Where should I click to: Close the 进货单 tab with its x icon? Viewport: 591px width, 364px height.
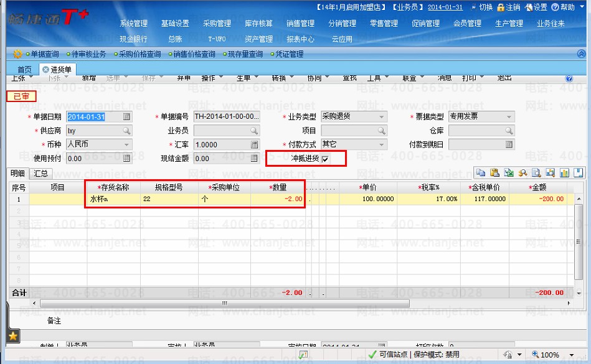45,70
